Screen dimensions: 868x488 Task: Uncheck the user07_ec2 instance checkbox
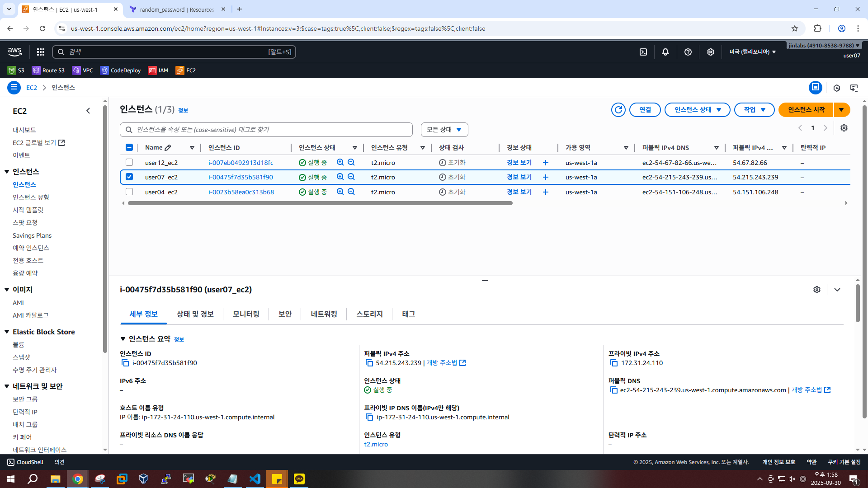click(x=129, y=177)
